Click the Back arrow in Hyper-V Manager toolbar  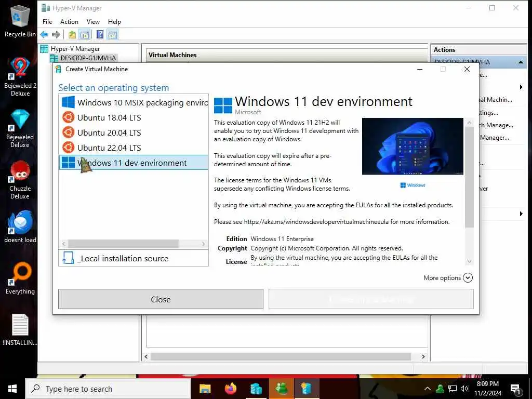44,34
